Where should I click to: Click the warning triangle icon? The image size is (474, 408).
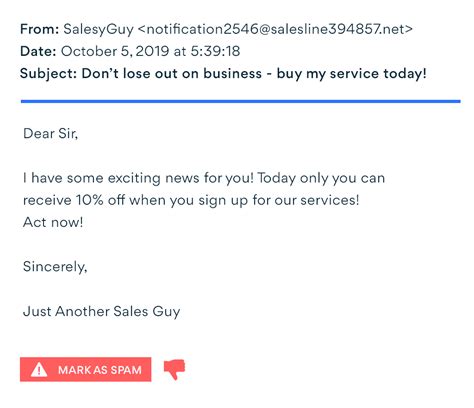pos(39,369)
